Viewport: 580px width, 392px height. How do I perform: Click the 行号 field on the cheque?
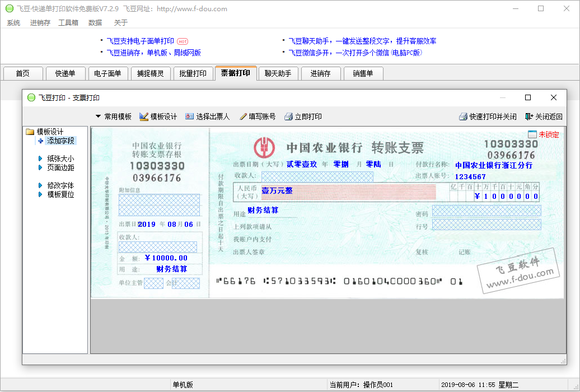pyautogui.click(x=487, y=225)
